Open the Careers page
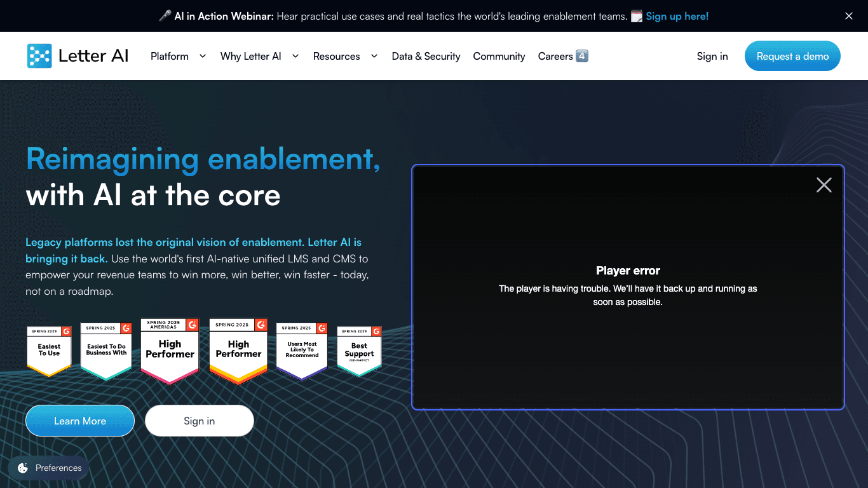Screen dimensions: 868x488 click(x=555, y=56)
